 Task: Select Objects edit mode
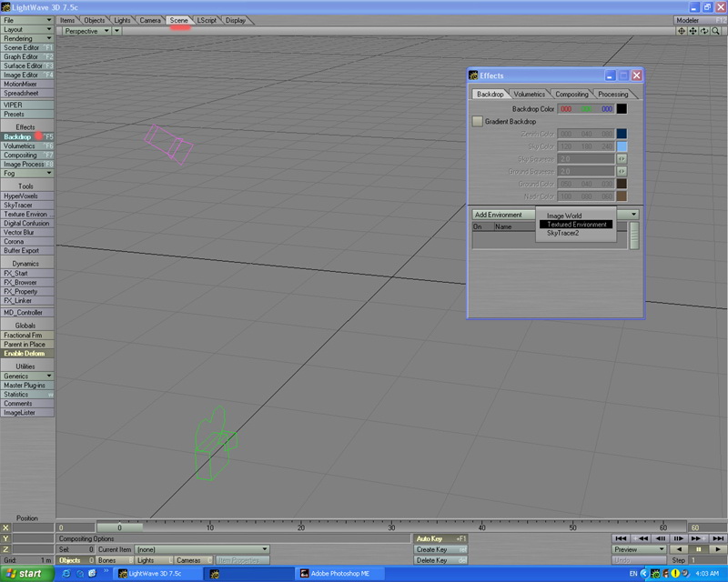pyautogui.click(x=76, y=560)
